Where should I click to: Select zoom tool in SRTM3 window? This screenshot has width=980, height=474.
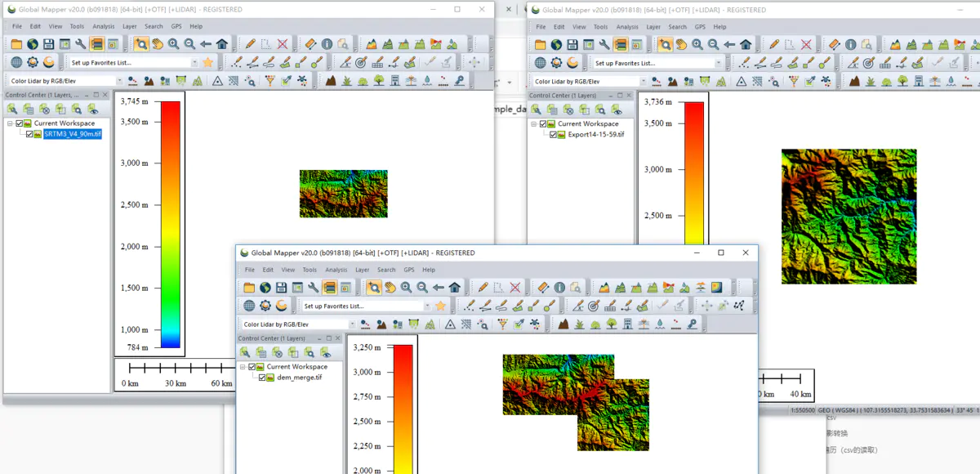141,44
